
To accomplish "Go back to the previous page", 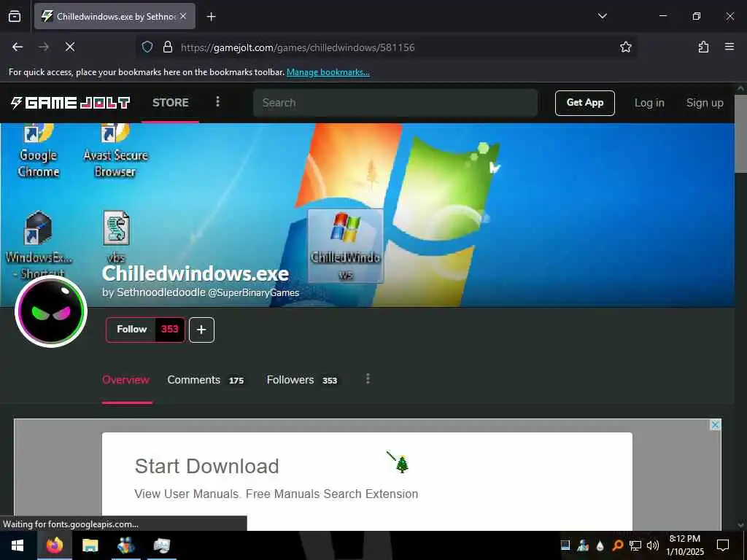I will (18, 47).
